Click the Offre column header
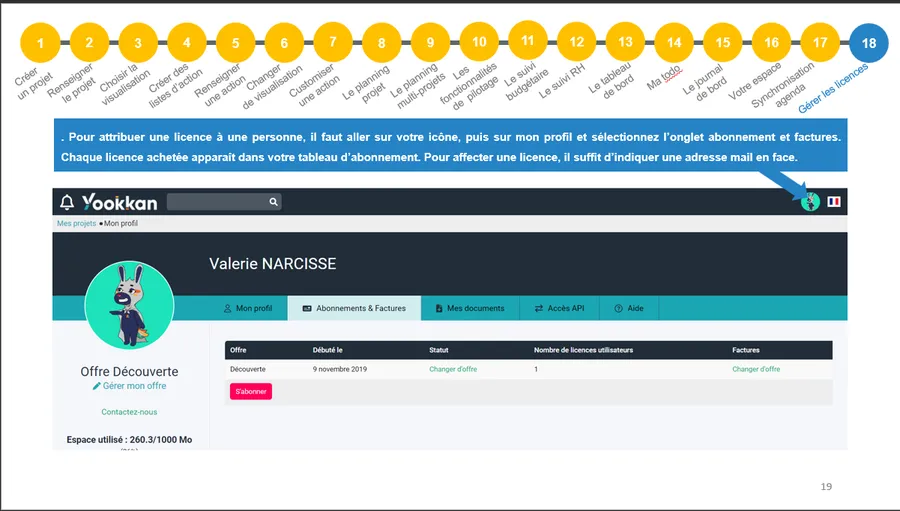The image size is (900, 511). [x=238, y=350]
